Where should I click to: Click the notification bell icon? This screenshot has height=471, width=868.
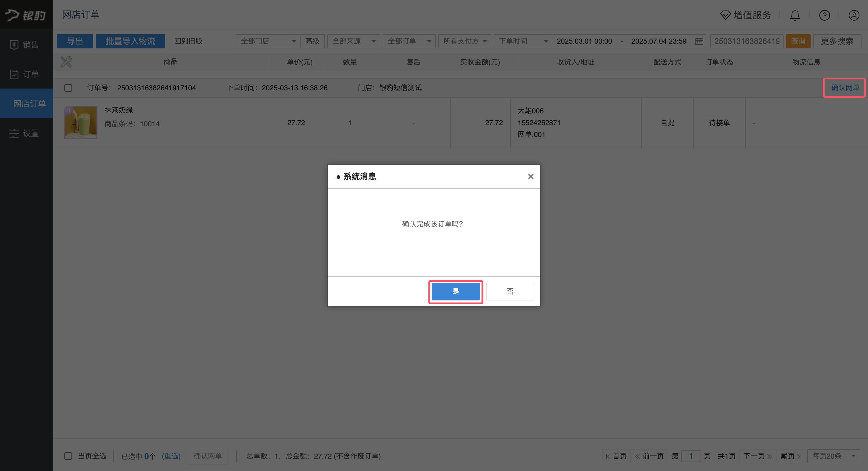(795, 15)
